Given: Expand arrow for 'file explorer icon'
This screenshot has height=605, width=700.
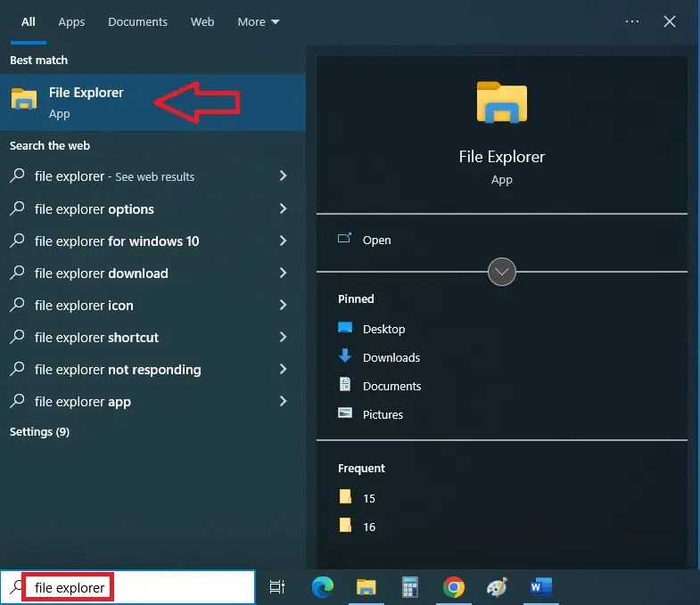Looking at the screenshot, I should [x=283, y=305].
